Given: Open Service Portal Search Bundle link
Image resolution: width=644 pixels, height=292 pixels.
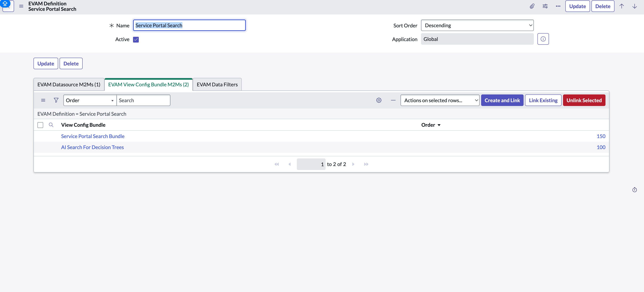Looking at the screenshot, I should coord(93,136).
